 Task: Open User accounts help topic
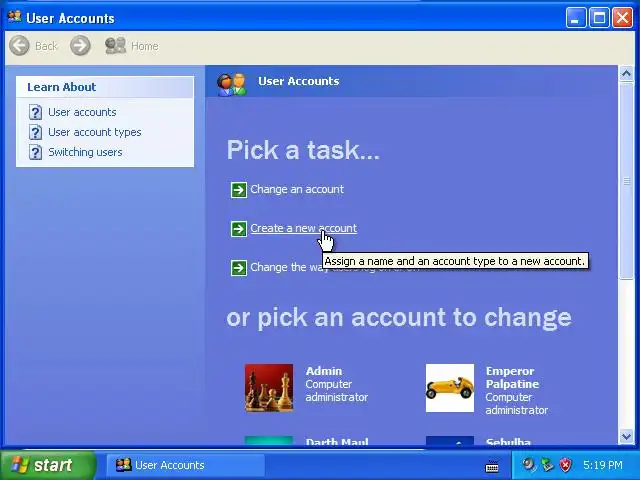pos(82,112)
